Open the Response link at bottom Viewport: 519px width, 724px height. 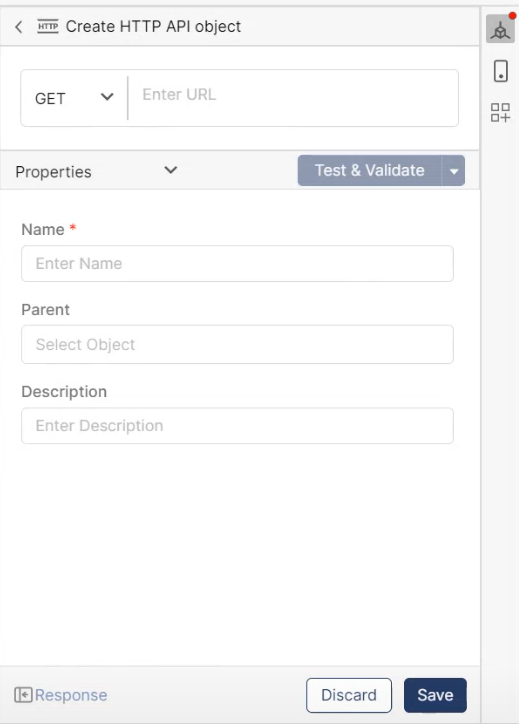point(71,695)
